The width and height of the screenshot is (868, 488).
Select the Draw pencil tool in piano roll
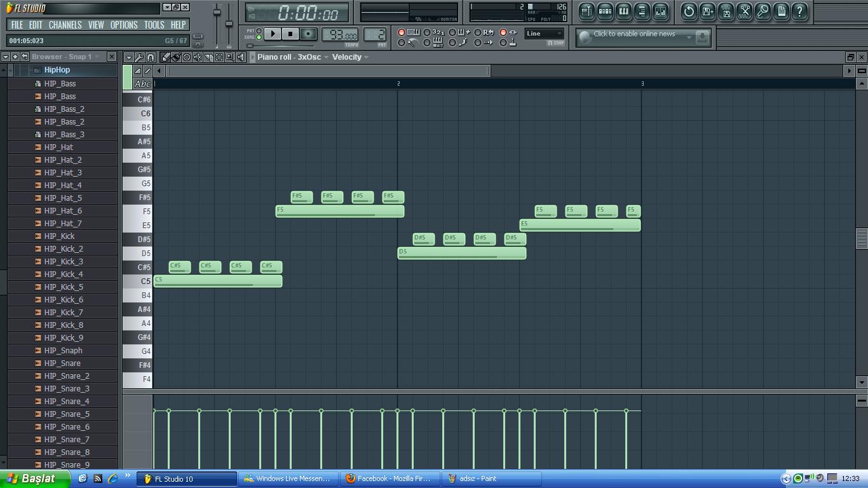(x=166, y=57)
